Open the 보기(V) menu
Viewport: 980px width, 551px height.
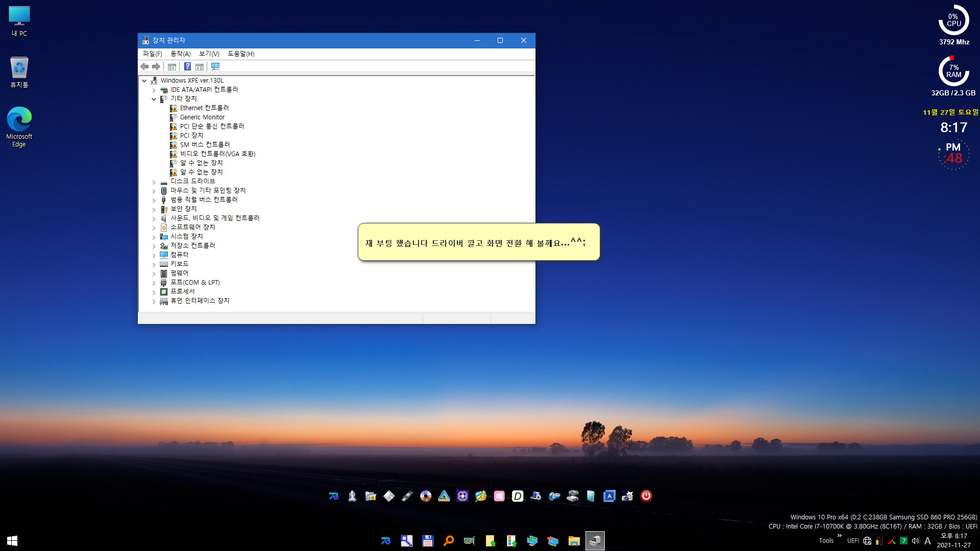click(x=209, y=54)
